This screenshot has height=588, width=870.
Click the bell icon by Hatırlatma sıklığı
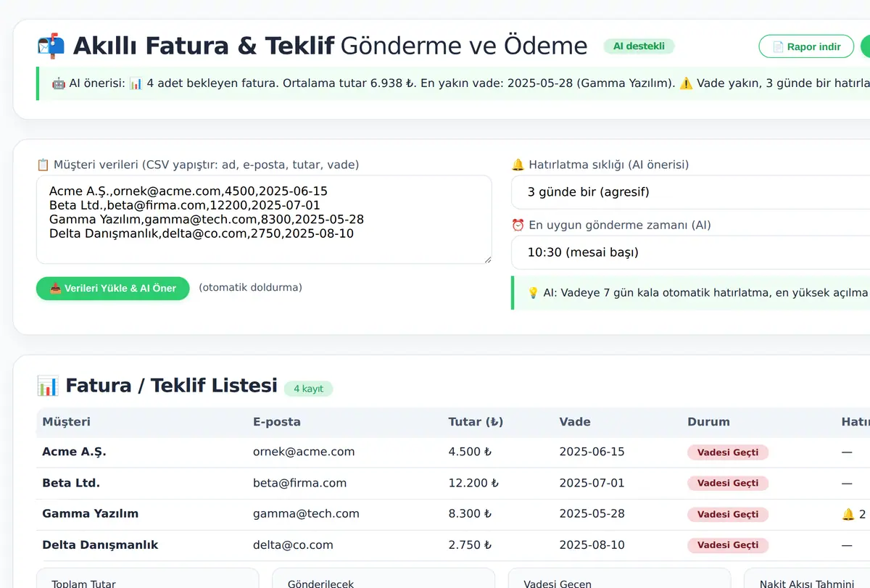click(518, 165)
